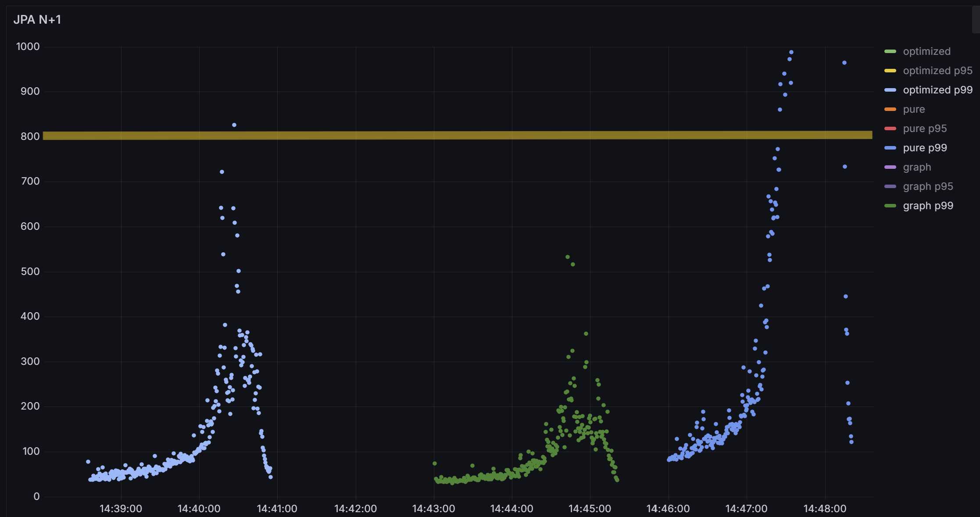This screenshot has height=517, width=980.
Task: Open the 'JPA N+1' panel title menu
Action: pos(37,20)
